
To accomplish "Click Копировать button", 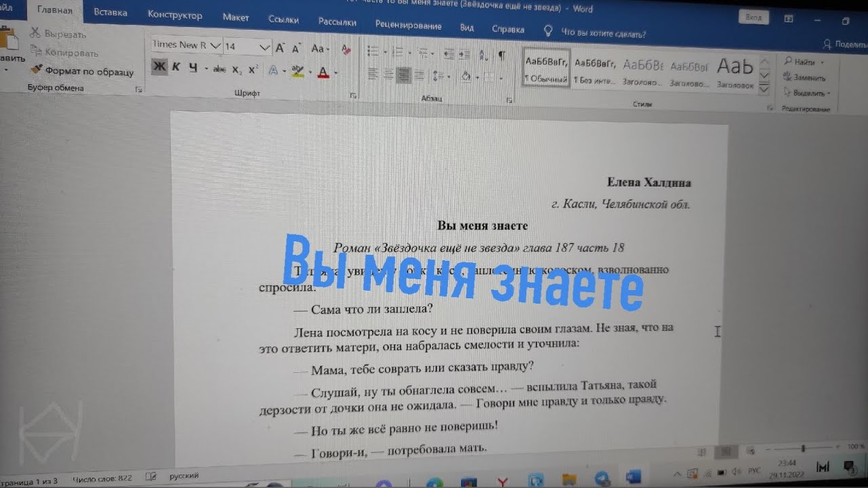I will [x=65, y=52].
